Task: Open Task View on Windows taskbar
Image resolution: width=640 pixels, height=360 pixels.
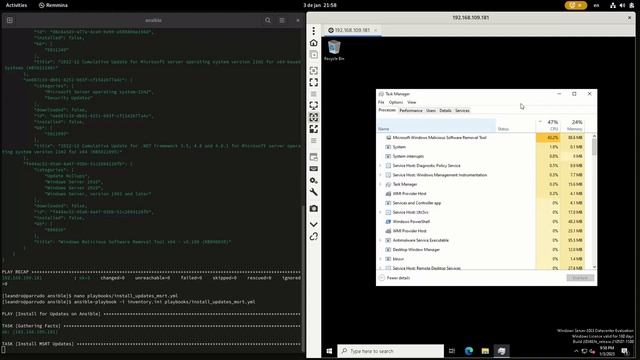Action: 452,351
